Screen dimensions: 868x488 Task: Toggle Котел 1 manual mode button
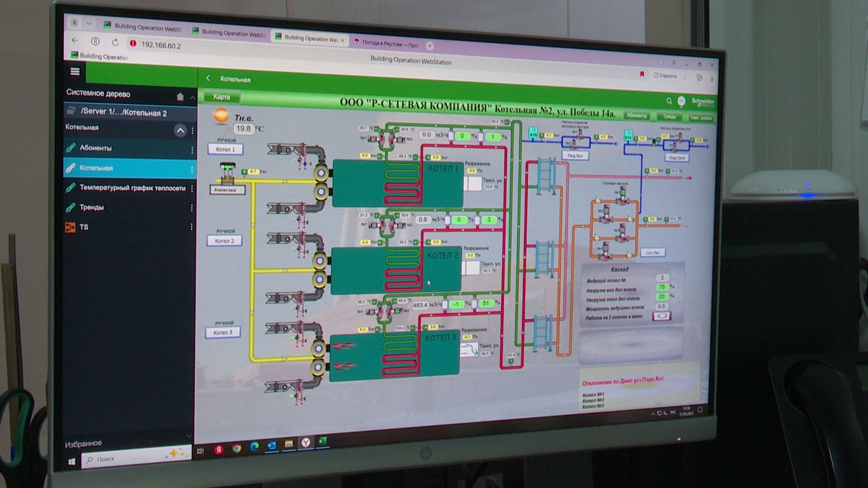click(225, 149)
